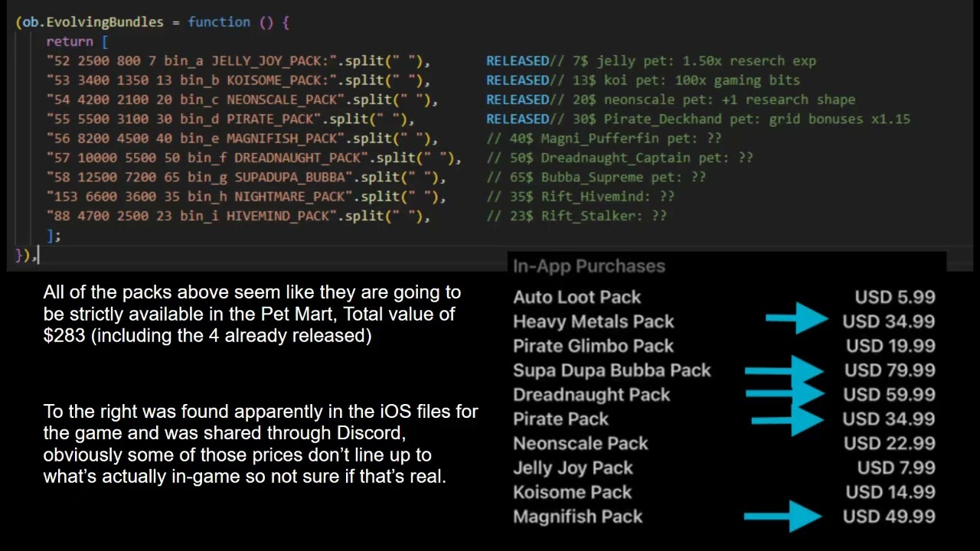Click 'Dreadnaught Pack' in purchases list
Viewport: 980px width, 551px height.
tap(591, 395)
